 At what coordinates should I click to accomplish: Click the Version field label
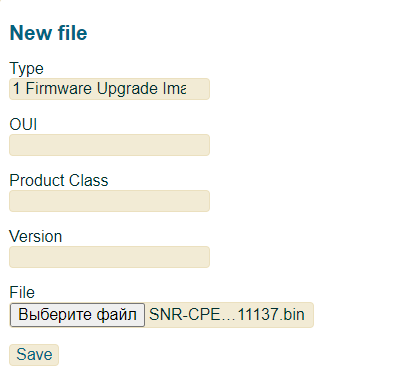pyautogui.click(x=36, y=236)
